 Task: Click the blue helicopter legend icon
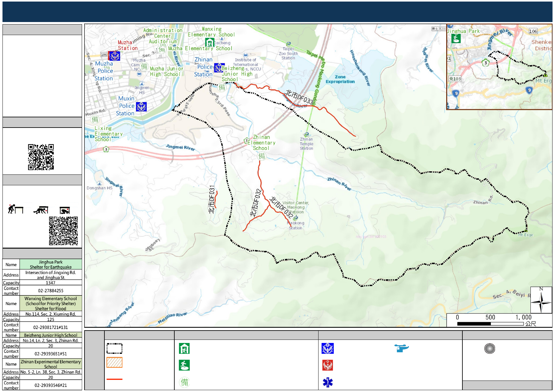(401, 348)
